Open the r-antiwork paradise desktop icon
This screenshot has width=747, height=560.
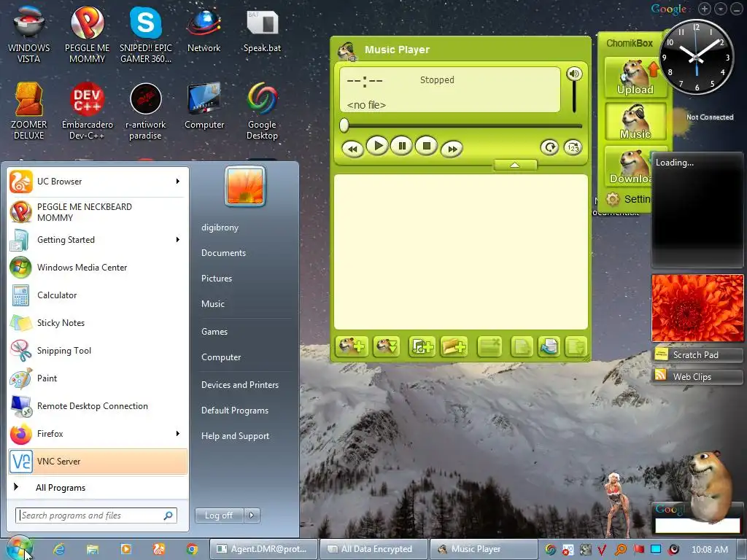[146, 111]
